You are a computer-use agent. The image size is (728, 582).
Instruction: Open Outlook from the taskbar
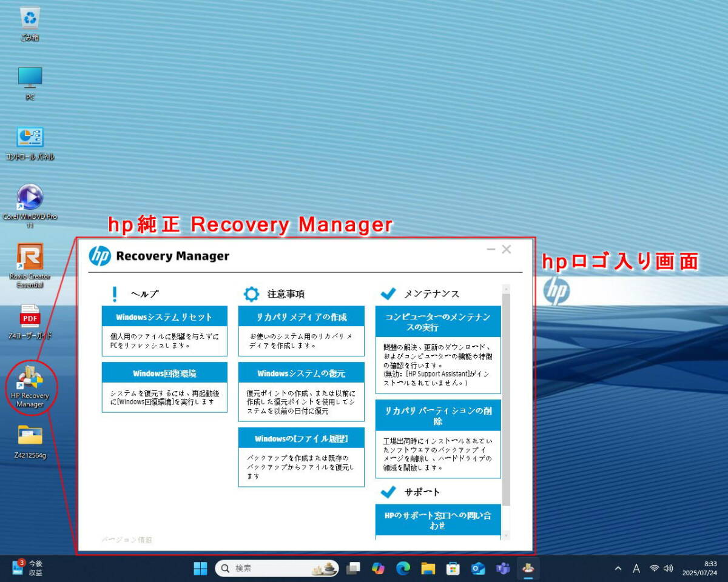(478, 568)
